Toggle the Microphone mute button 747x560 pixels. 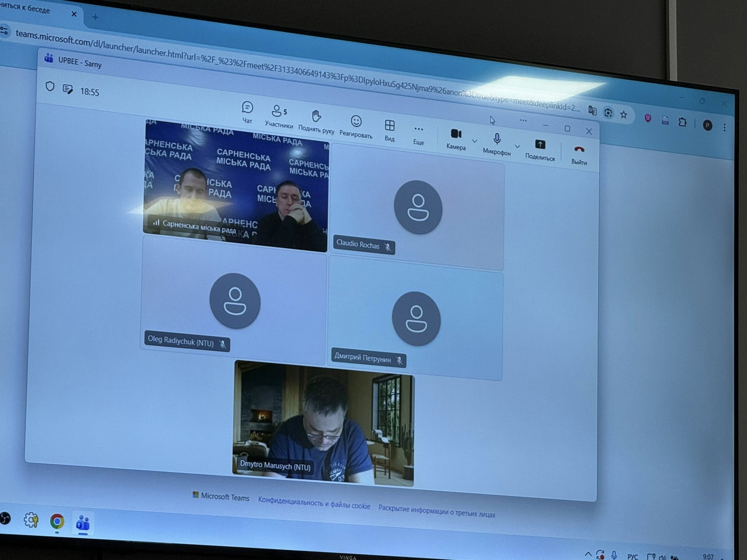click(x=497, y=139)
